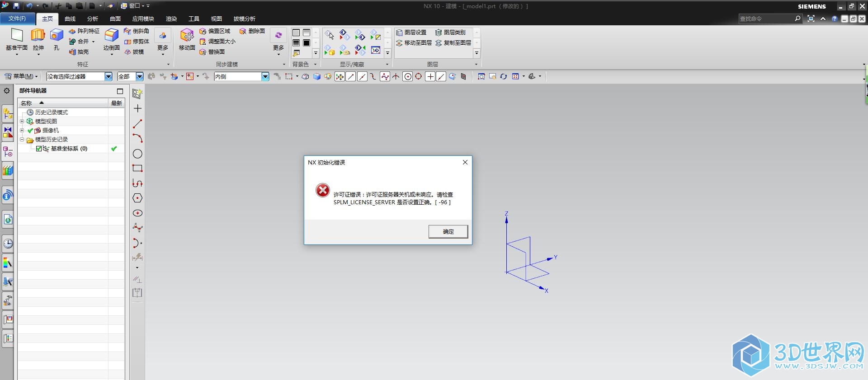Click the 查找命令 search field
Viewport: 868px width, 380px height.
(766, 19)
